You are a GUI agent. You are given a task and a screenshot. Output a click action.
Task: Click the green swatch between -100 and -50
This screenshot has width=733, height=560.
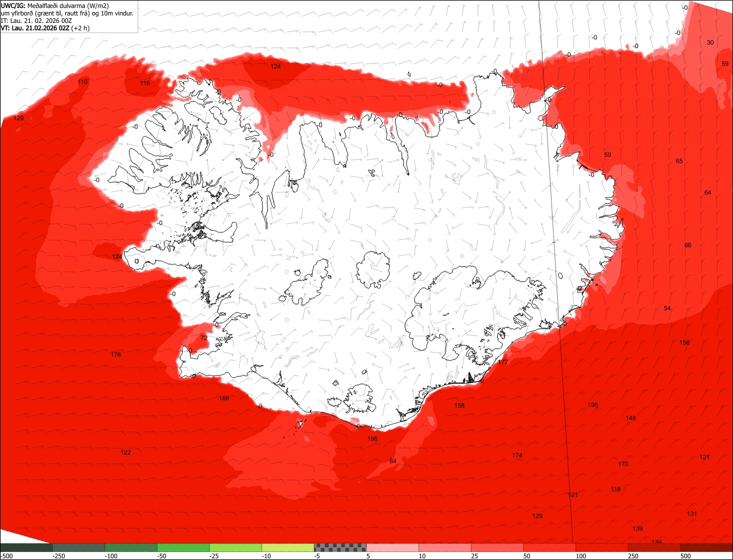[x=131, y=547]
